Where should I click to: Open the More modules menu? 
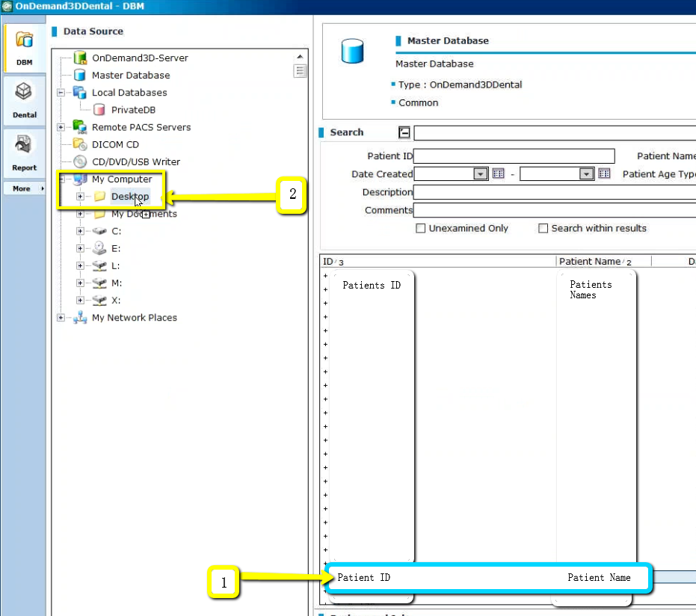point(24,188)
